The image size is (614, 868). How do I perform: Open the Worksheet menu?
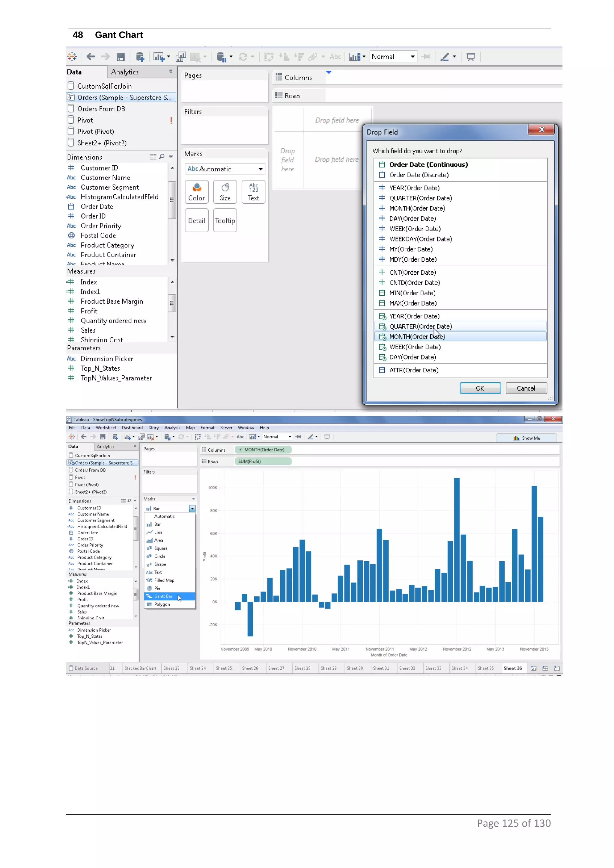[106, 428]
